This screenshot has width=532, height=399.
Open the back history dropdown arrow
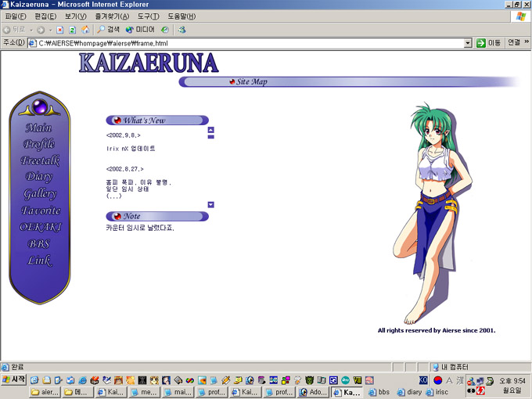tap(31, 30)
